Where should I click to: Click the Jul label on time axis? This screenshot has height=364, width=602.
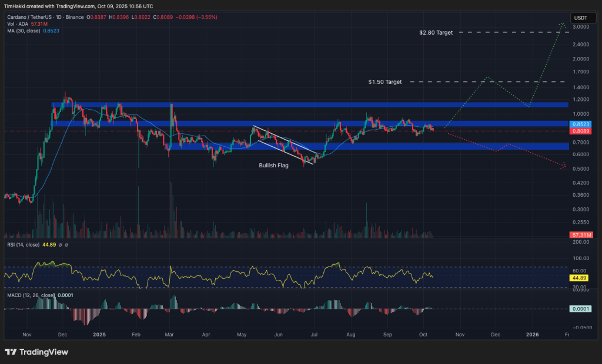coord(314,335)
